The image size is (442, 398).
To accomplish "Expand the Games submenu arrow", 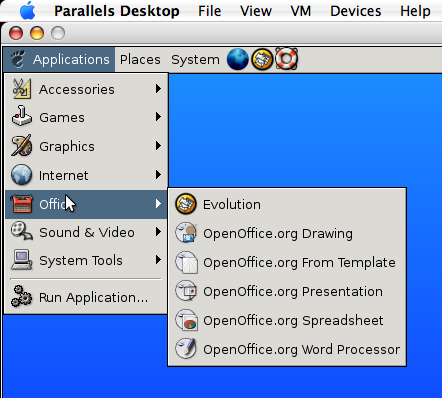I will [x=158, y=117].
